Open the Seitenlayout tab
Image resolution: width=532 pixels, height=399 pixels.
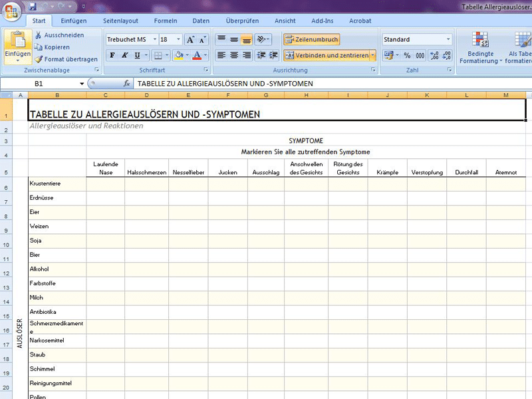point(122,21)
